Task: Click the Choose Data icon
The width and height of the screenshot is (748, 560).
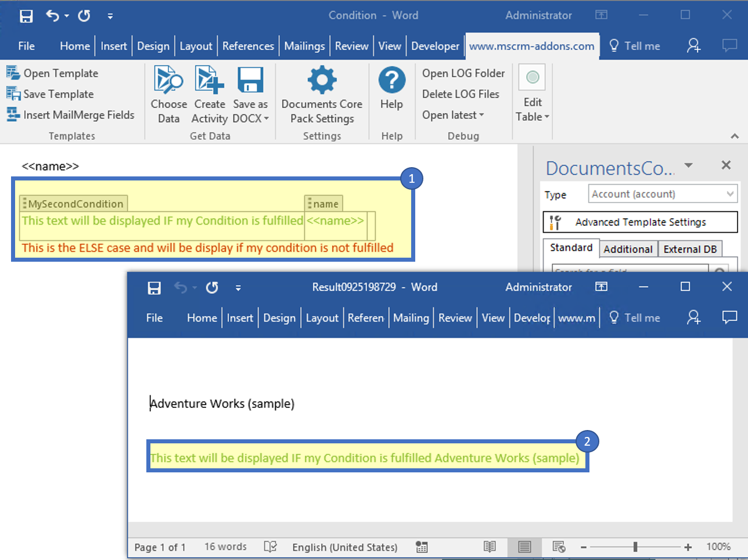Action: 168,81
